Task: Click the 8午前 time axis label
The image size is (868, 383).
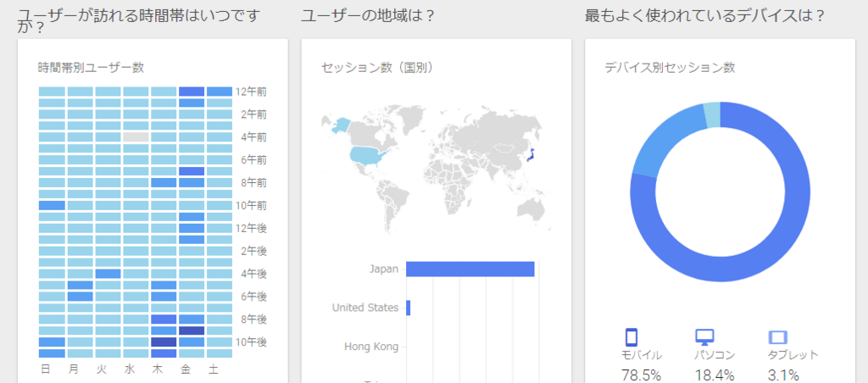Action: pos(254,183)
